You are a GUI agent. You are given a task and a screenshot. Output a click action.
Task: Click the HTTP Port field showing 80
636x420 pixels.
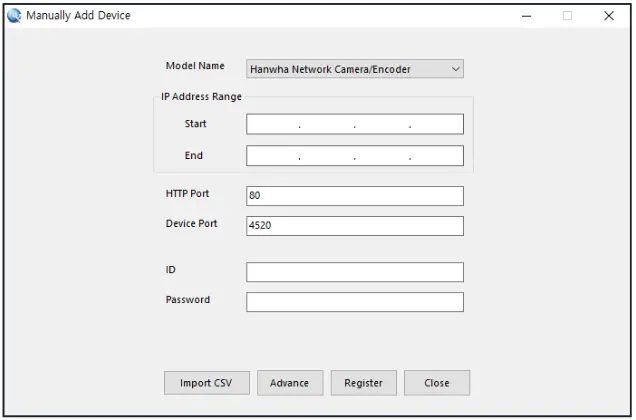coord(355,196)
